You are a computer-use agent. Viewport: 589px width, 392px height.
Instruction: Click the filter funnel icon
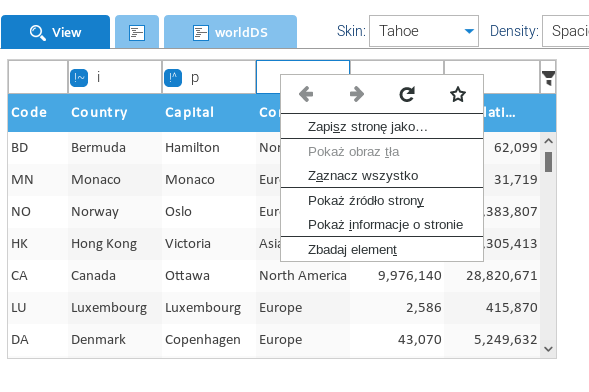tap(548, 78)
